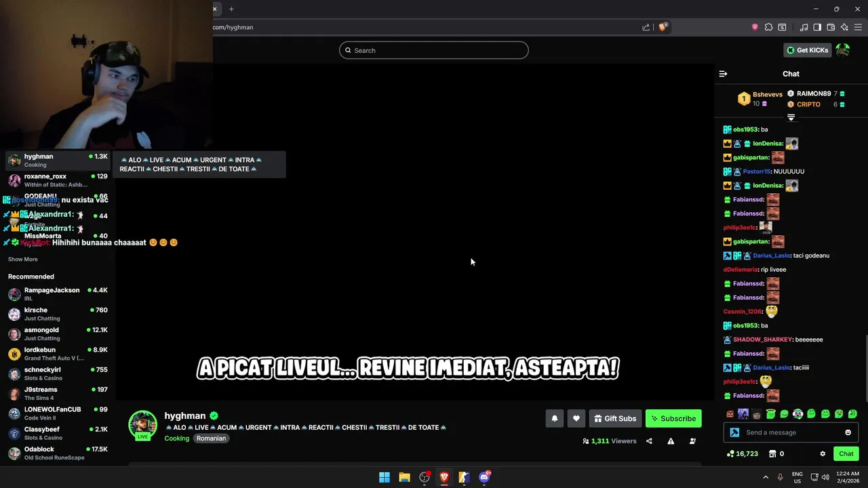Open Classybeef recommended channel
Image resolution: width=868 pixels, height=488 pixels.
click(58, 433)
